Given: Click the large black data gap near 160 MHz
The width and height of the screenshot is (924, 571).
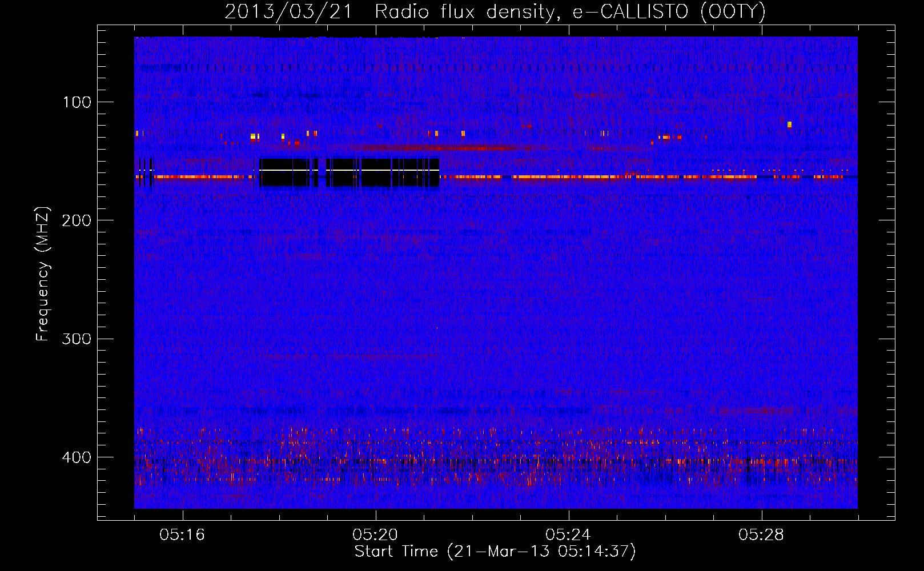Looking at the screenshot, I should click(349, 172).
